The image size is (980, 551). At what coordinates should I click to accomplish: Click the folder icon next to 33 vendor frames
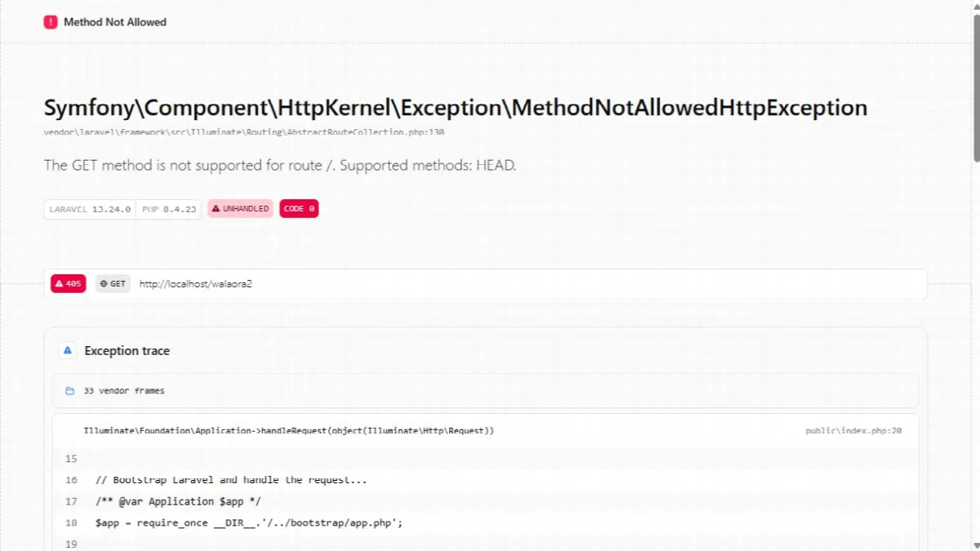click(69, 391)
